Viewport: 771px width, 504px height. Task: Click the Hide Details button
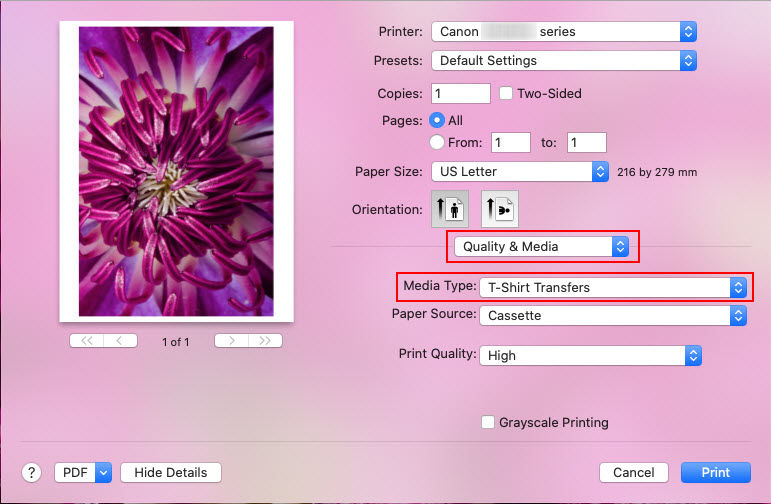pos(170,472)
